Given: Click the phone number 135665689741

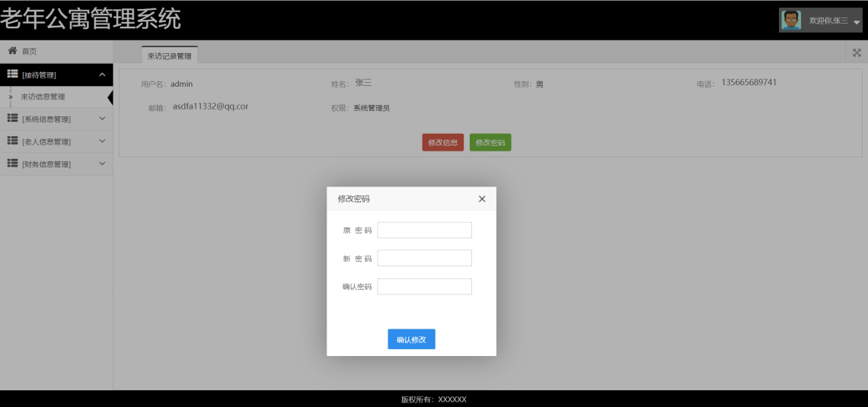Looking at the screenshot, I should tap(749, 82).
